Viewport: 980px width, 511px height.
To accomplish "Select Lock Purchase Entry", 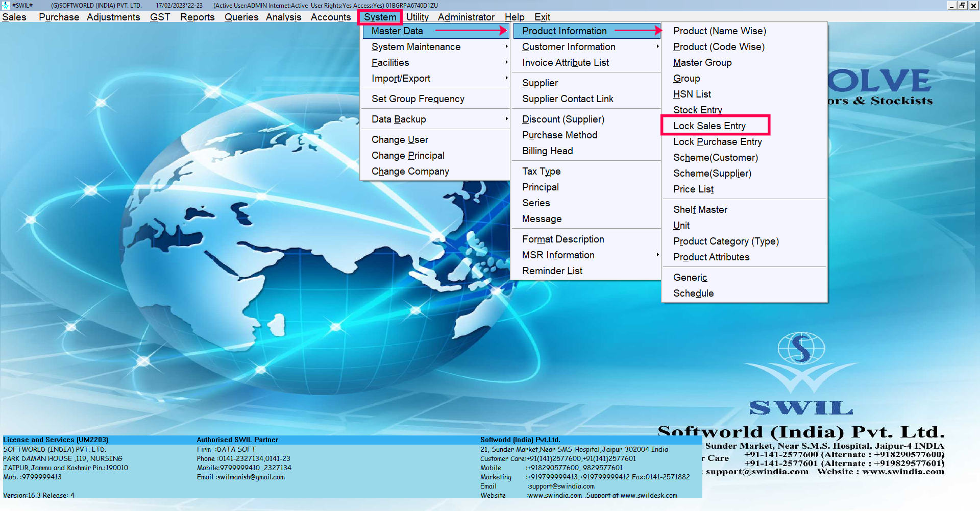I will 744,141.
